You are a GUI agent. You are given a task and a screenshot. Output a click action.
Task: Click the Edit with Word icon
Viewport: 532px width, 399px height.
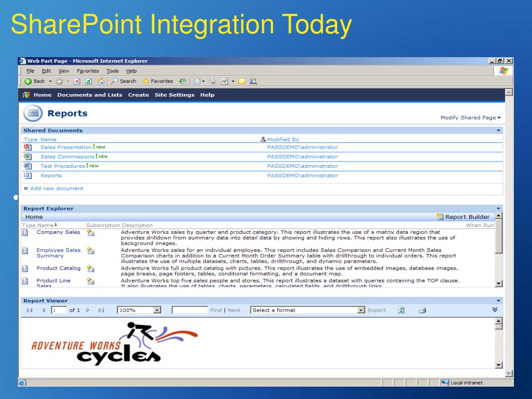click(x=224, y=81)
